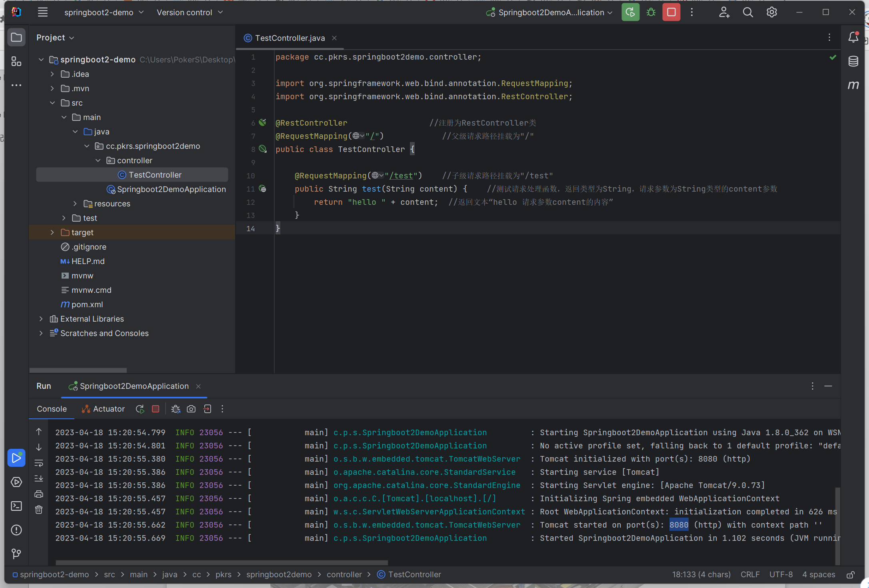The image size is (869, 588).
Task: Click cursor position 18:133 in status bar
Action: point(701,575)
